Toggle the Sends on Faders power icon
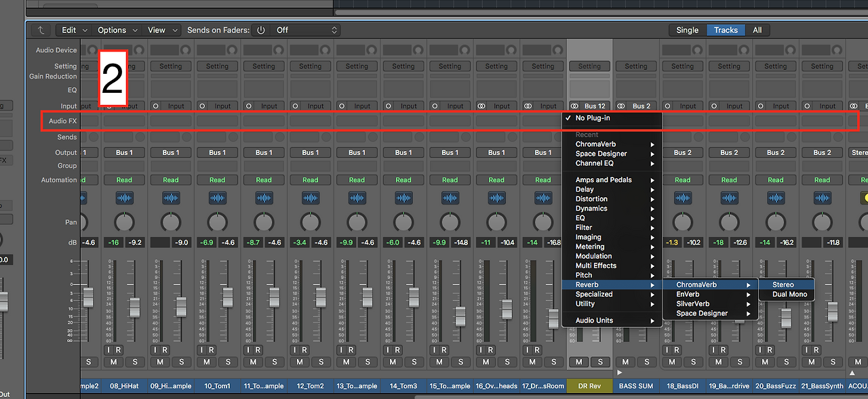868x399 pixels. click(261, 30)
